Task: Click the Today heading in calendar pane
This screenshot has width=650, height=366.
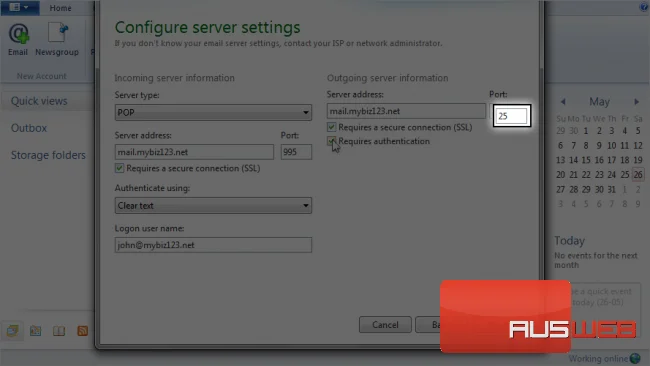Action: click(570, 241)
